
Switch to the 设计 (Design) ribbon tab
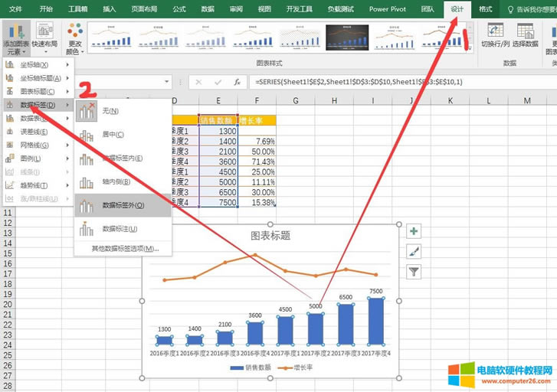(457, 9)
